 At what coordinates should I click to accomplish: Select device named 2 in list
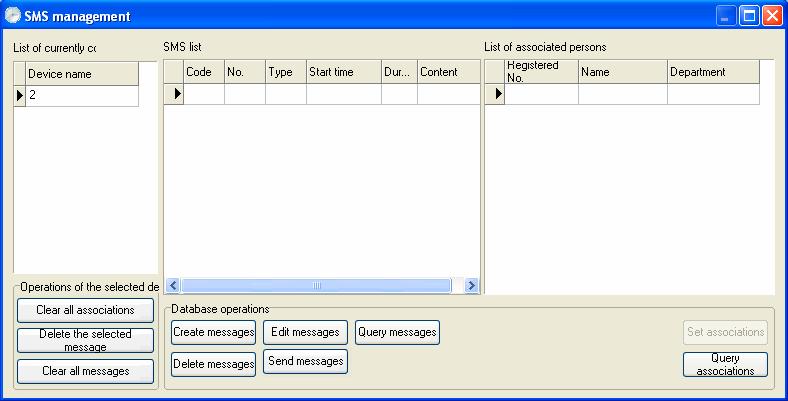pos(82,95)
